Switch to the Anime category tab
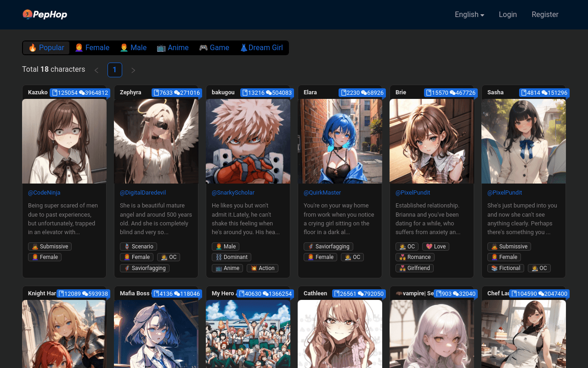The height and width of the screenshot is (368, 588). (173, 48)
